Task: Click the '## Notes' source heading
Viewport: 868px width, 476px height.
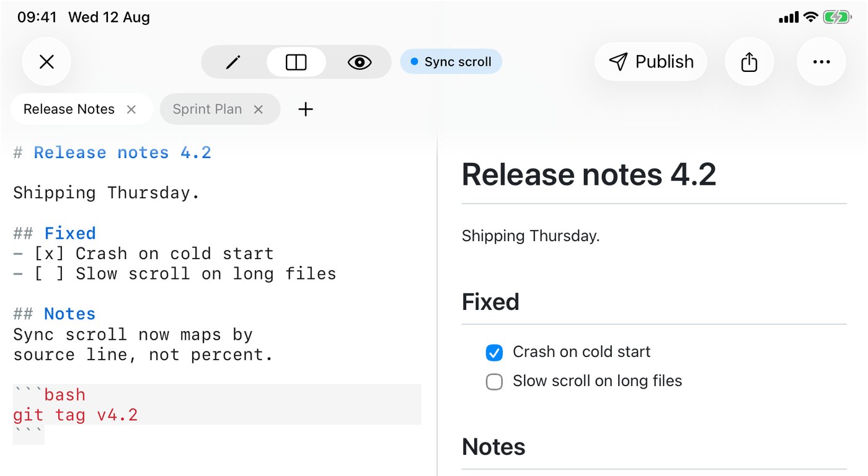Action: pos(55,314)
